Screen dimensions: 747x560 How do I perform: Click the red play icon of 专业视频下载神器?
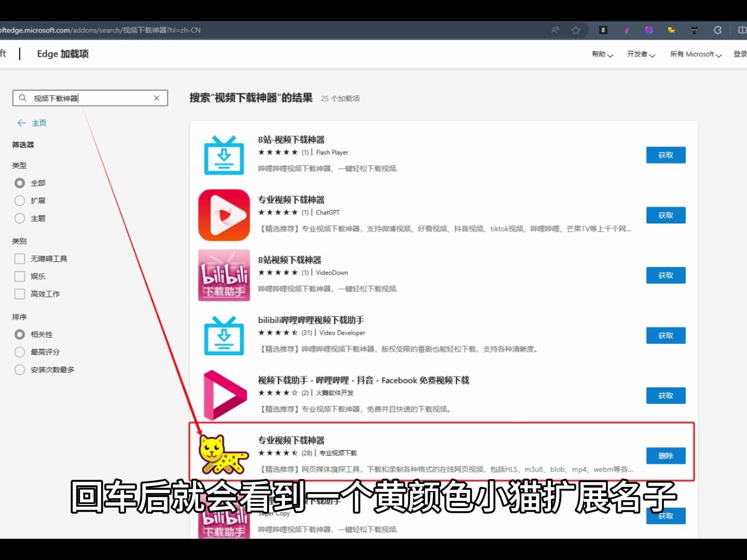224,215
